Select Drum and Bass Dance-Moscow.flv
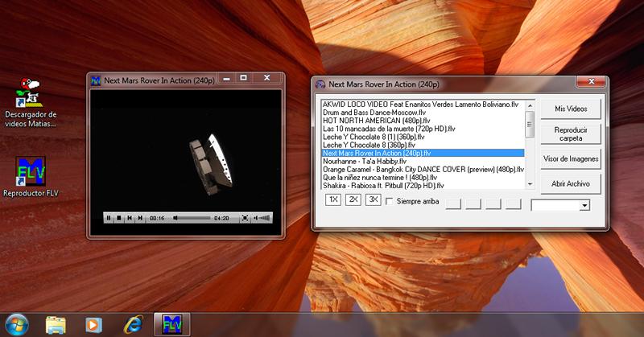The height and width of the screenshot is (337, 644). [x=422, y=113]
